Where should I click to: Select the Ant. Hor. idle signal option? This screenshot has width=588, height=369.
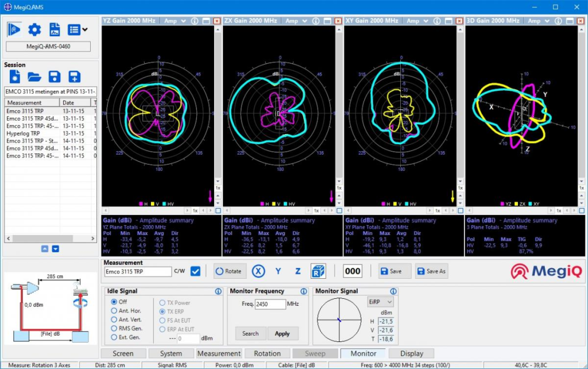[x=114, y=311]
